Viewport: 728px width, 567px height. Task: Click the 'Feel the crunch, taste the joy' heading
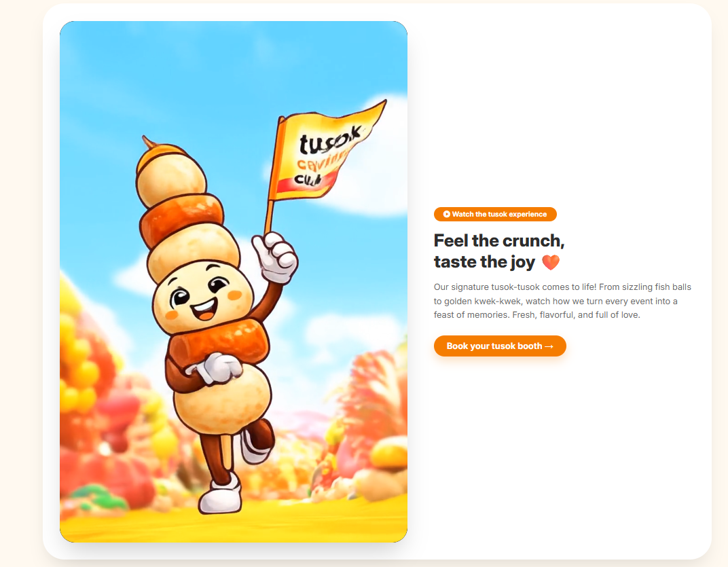499,251
